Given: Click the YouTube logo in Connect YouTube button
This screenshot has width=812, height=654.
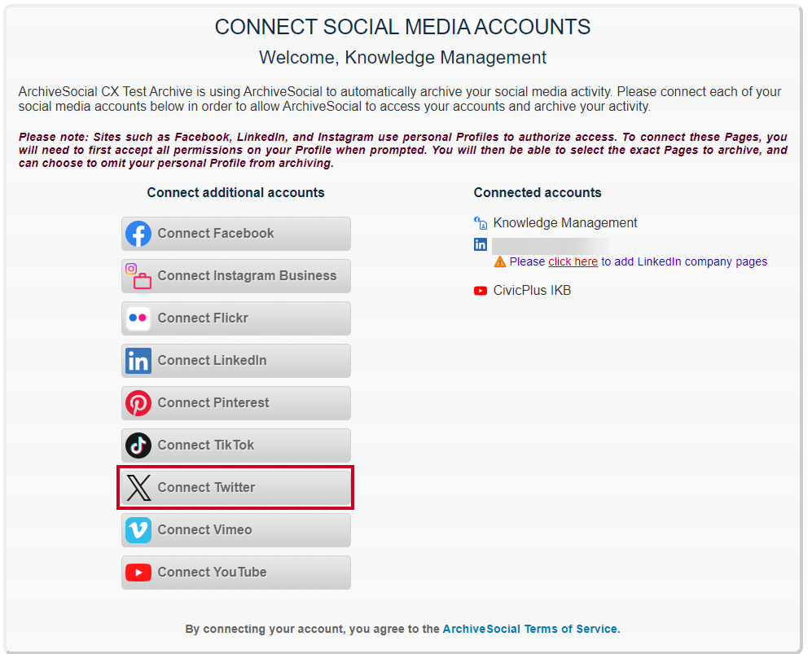Looking at the screenshot, I should tap(138, 573).
